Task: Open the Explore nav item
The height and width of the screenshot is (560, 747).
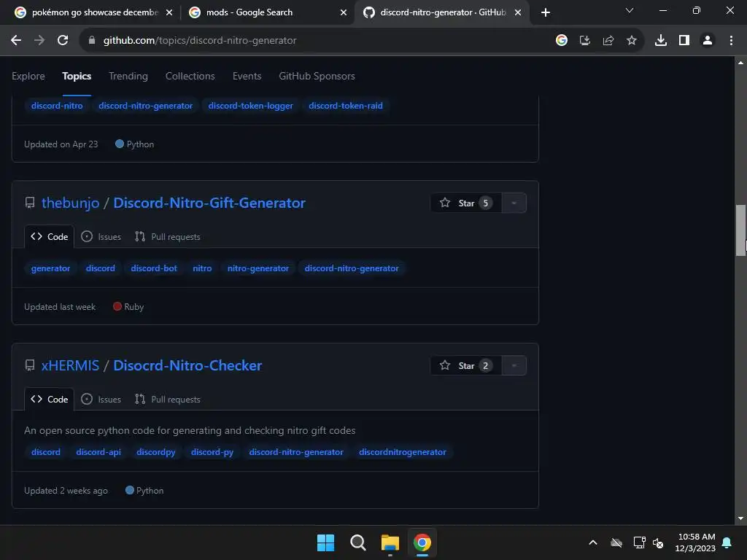Action: click(x=28, y=76)
